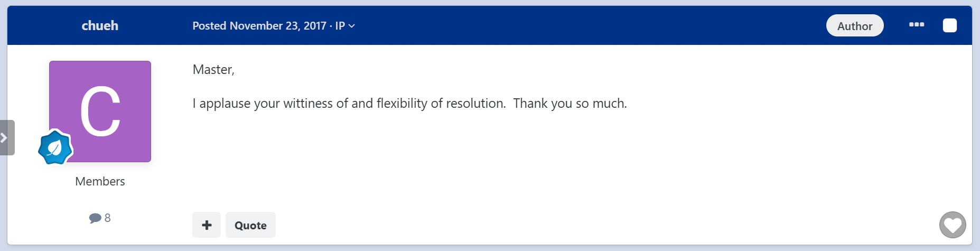Screen dimensions: 980x251
Task: Click the "Thank you so much." text
Action: tap(570, 103)
